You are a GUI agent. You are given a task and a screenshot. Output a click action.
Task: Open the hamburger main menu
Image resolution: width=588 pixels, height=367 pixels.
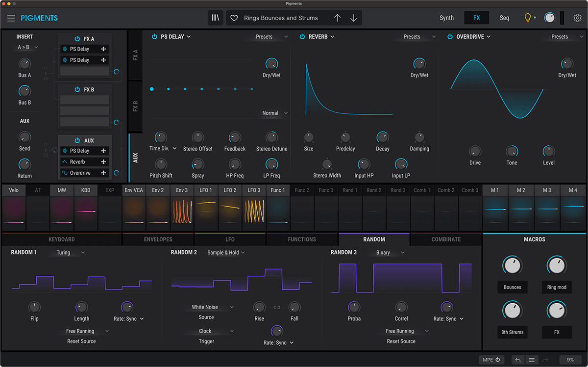11,18
